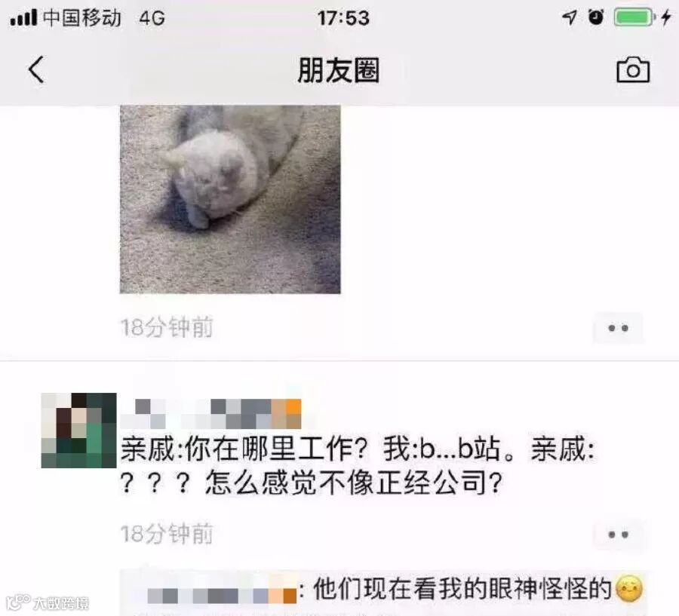Tap the post text about 亲戚 and b站
The height and width of the screenshot is (616, 679).
click(x=358, y=465)
